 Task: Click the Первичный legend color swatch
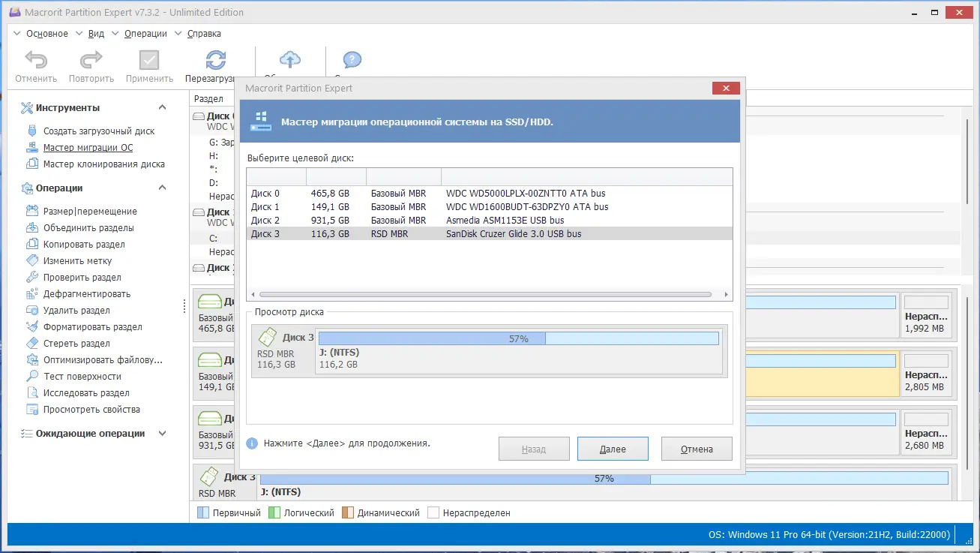(202, 512)
